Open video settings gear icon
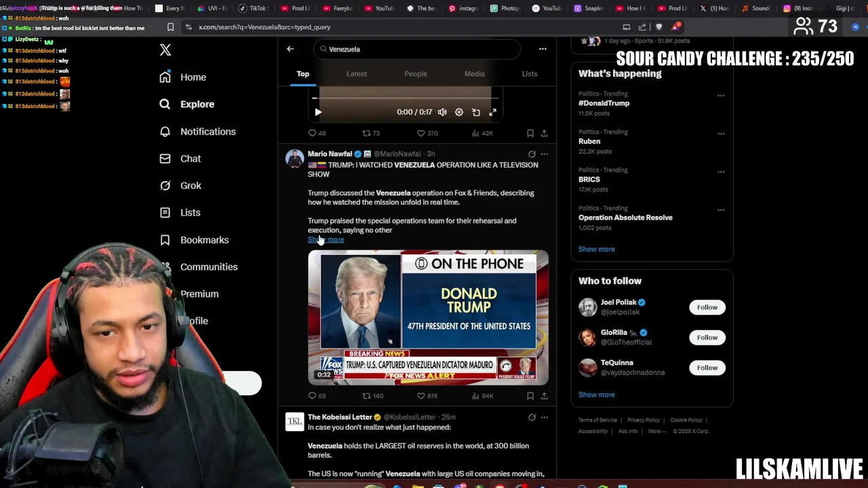 (459, 113)
